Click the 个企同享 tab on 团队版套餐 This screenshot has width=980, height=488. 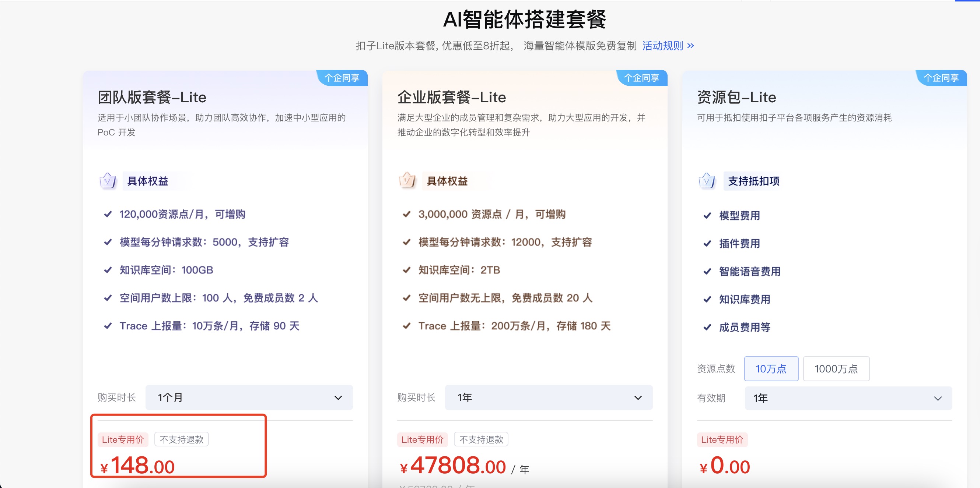pos(342,78)
